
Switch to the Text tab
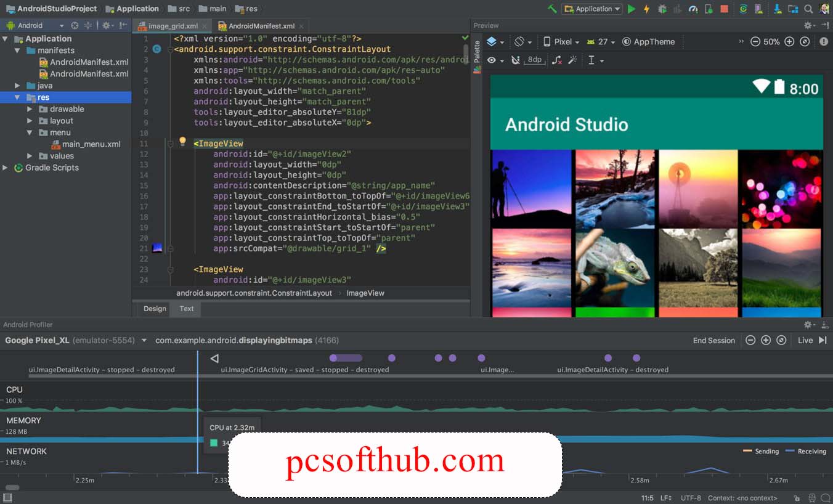click(x=187, y=309)
